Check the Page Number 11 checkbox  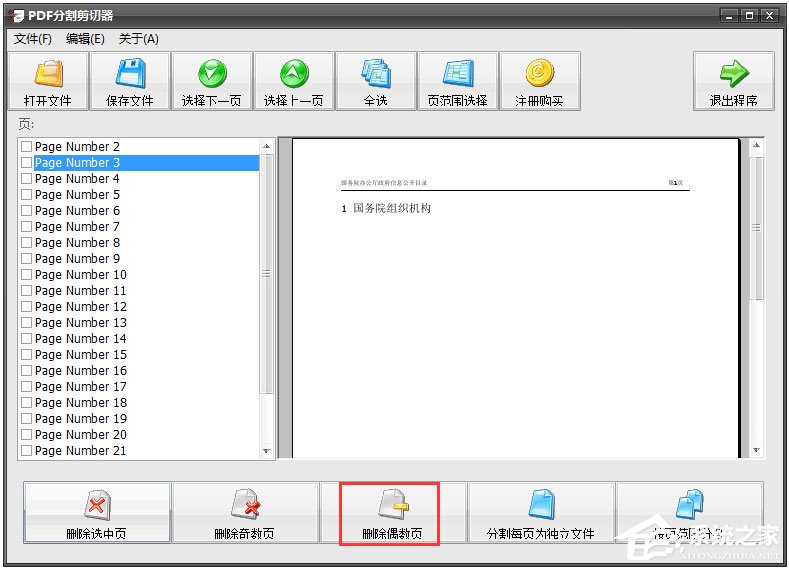(x=26, y=291)
